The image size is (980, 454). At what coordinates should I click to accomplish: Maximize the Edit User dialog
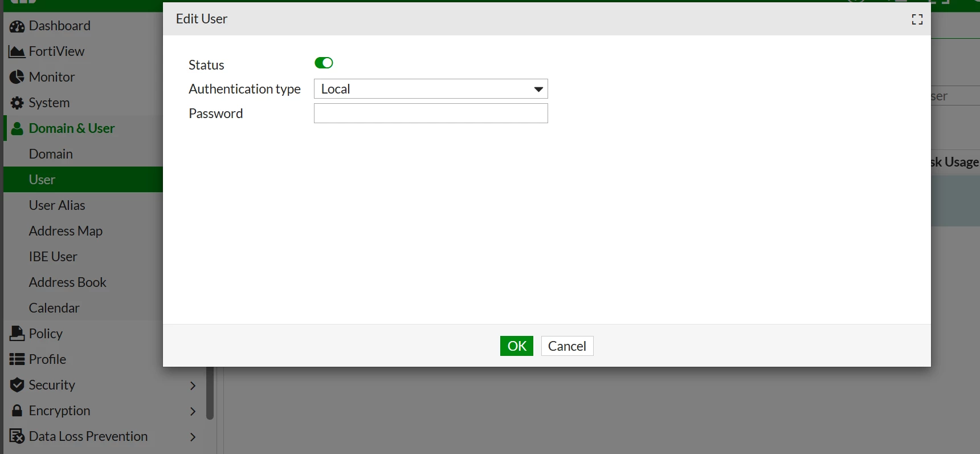(x=917, y=19)
